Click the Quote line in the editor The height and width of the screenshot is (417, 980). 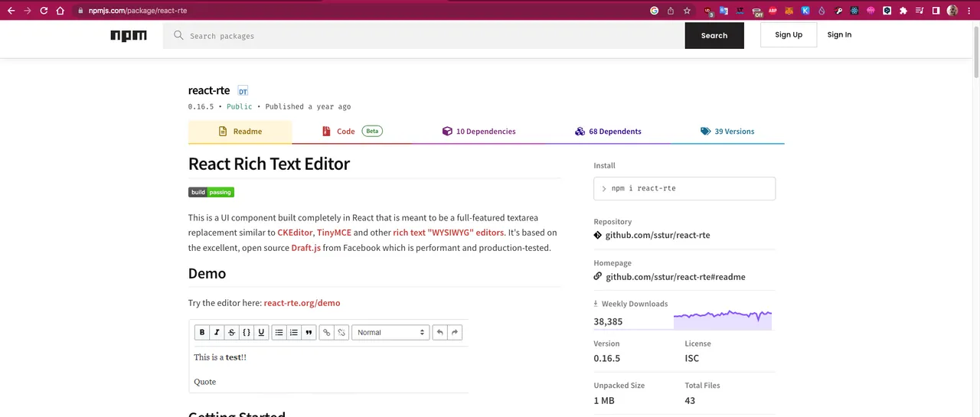205,382
